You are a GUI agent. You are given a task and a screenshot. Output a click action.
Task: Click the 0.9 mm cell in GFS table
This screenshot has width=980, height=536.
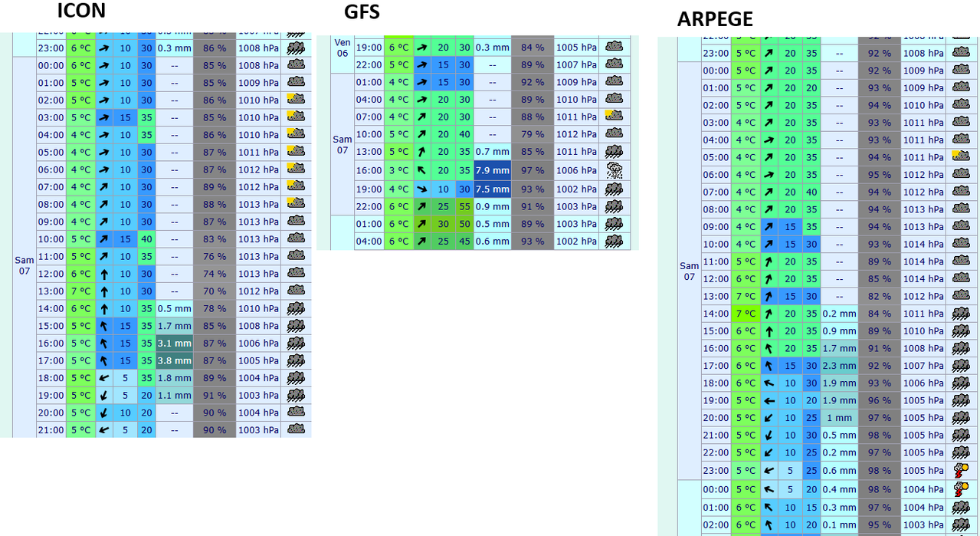click(492, 206)
